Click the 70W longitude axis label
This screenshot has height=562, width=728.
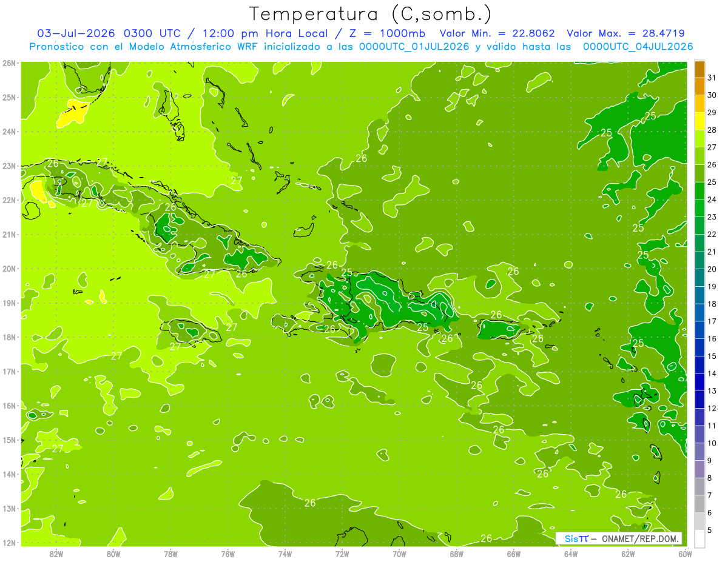[399, 554]
